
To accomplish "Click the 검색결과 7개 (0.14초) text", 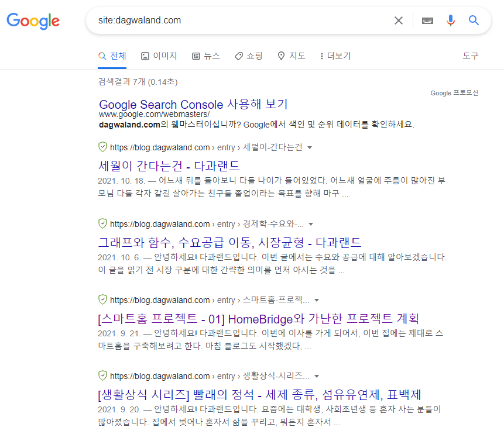I will click(x=138, y=82).
